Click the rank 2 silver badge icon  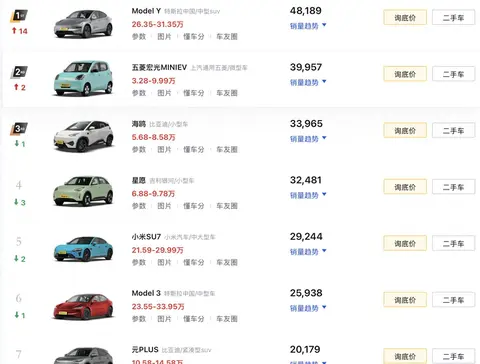click(x=19, y=72)
